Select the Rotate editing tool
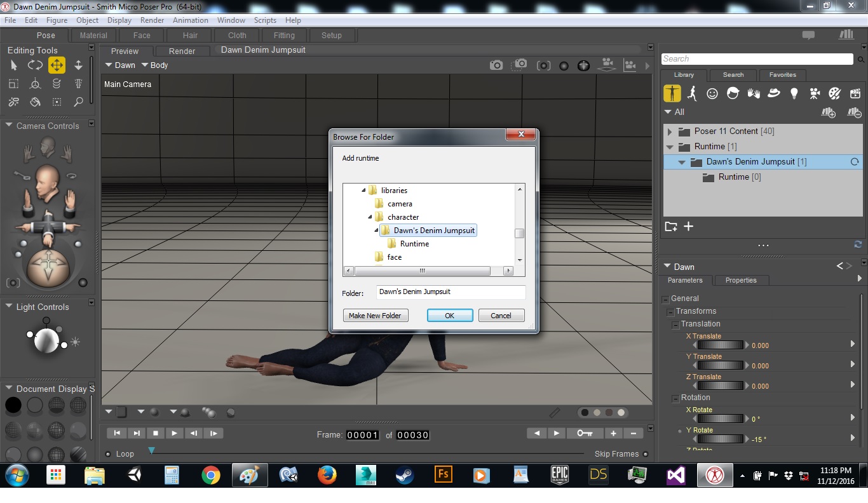The height and width of the screenshot is (503, 868). (x=35, y=65)
